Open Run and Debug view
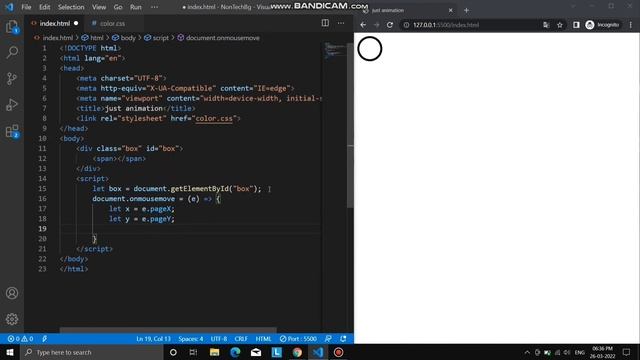The width and height of the screenshot is (640, 360). 12,105
